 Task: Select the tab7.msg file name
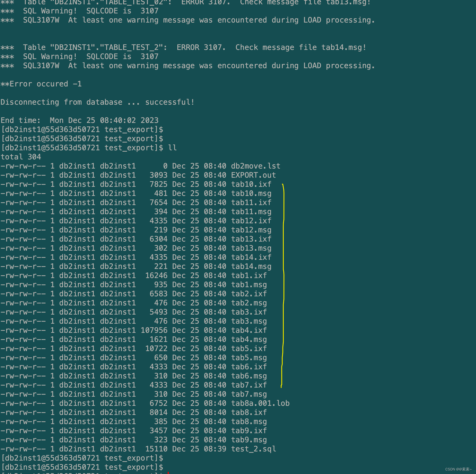pyautogui.click(x=249, y=394)
